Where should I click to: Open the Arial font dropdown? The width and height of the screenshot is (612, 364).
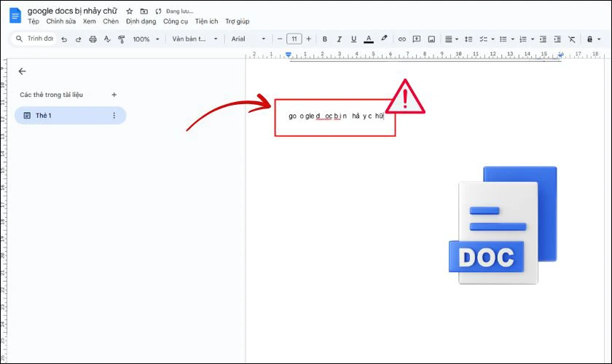coord(248,39)
